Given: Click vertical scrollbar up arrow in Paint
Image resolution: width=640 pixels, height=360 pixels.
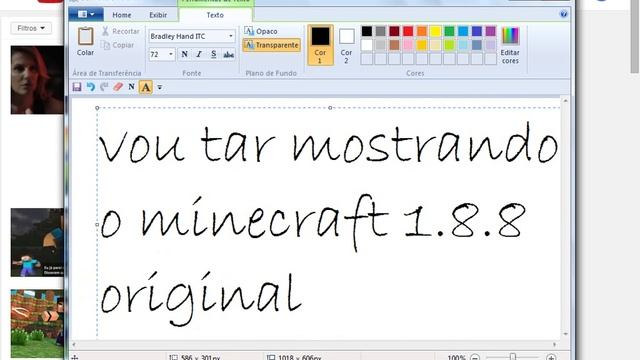Looking at the screenshot, I should 565,100.
